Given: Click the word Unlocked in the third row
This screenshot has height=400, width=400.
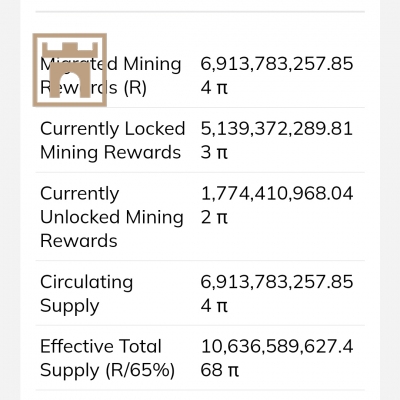Looking at the screenshot, I should [80, 217].
